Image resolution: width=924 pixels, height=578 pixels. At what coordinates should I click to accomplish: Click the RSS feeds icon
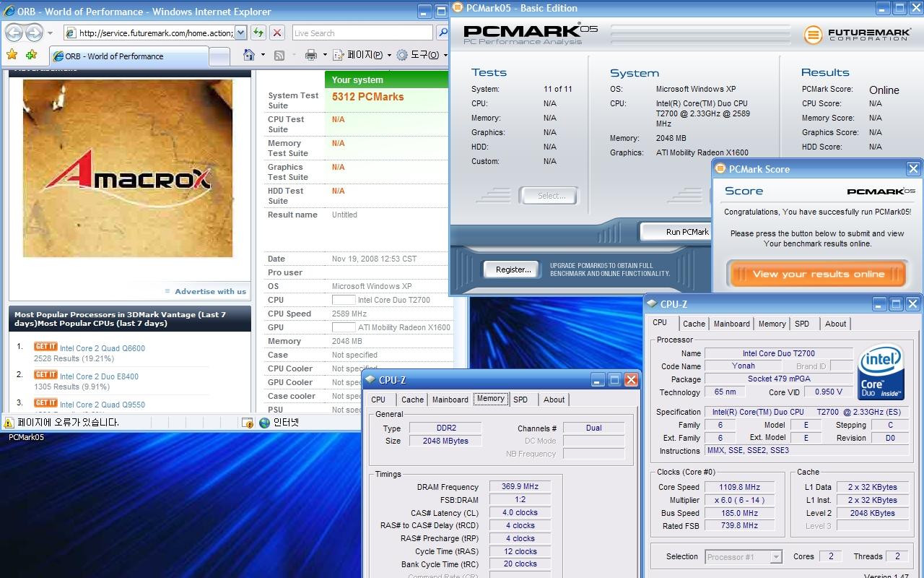pos(279,55)
